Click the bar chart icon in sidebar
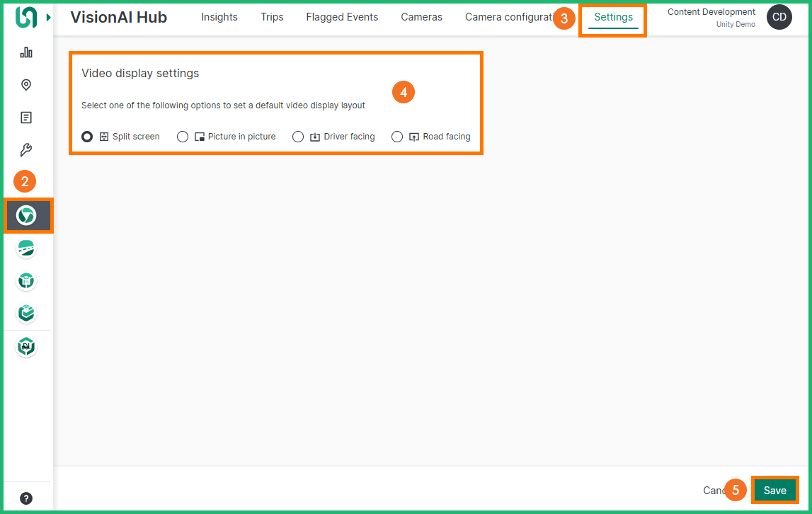This screenshot has width=812, height=514. [26, 52]
